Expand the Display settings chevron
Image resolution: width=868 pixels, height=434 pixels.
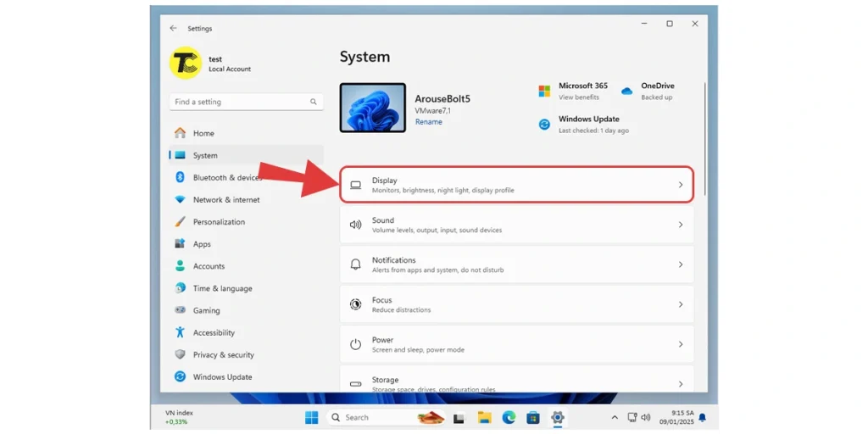[680, 185]
